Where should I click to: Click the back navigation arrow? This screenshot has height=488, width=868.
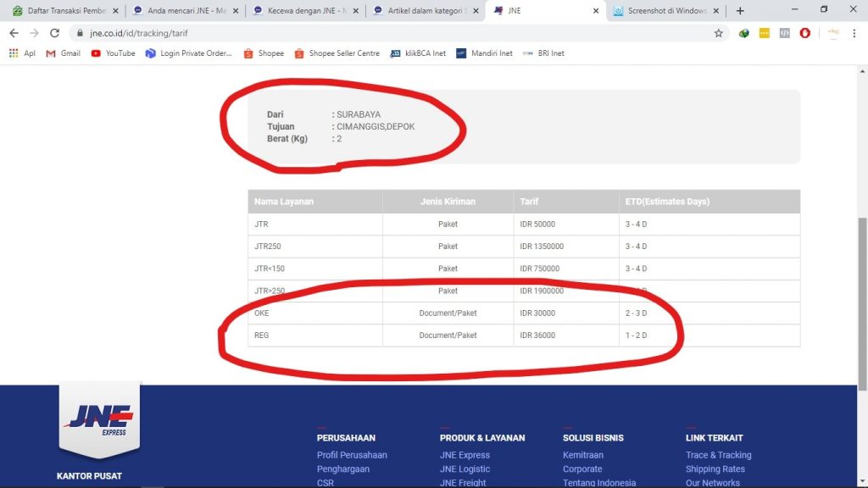point(14,32)
